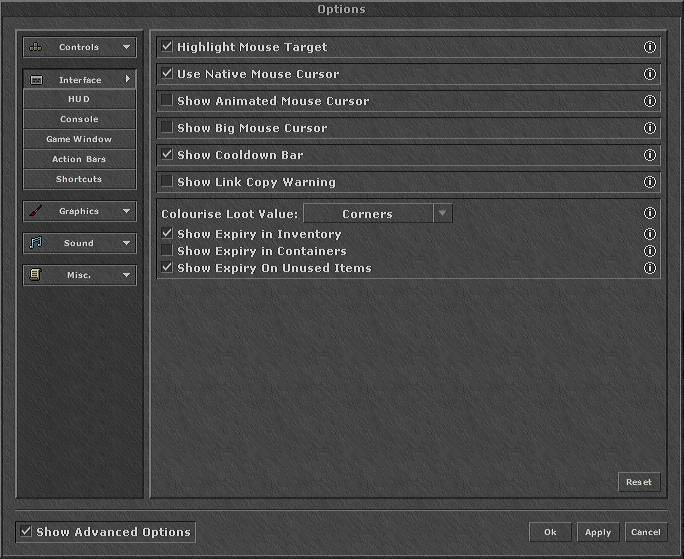
Task: Click info icon for Show Link Copy Warning
Action: click(650, 182)
